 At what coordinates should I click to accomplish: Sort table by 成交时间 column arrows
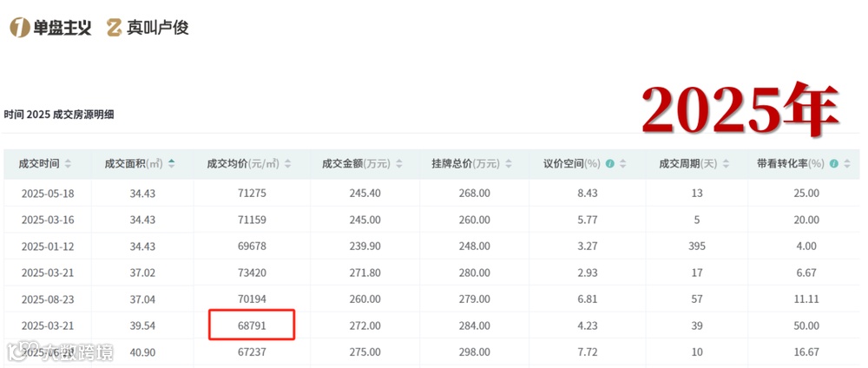[x=68, y=164]
